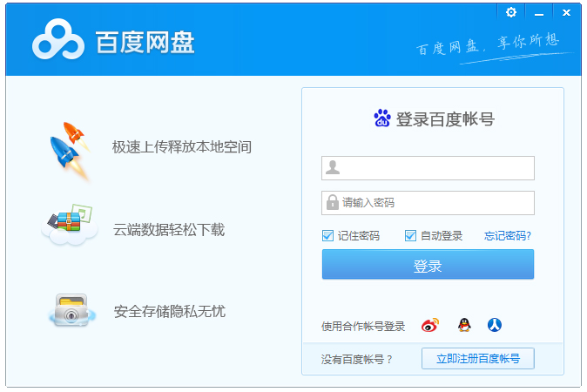Click the 云端数据轻松下载 text
Image resolution: width=587 pixels, height=392 pixels.
pos(169,229)
